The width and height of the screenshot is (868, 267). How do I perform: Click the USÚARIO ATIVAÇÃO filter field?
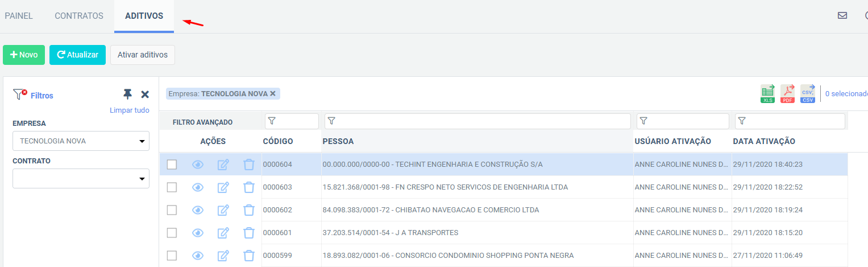[x=683, y=121]
